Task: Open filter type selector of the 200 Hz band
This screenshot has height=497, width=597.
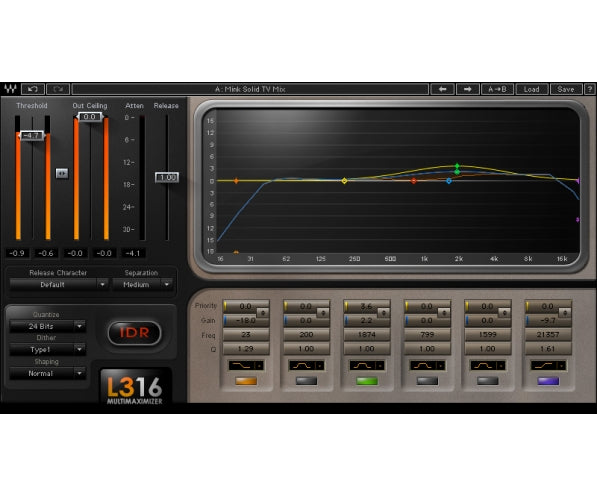Action: [x=306, y=366]
